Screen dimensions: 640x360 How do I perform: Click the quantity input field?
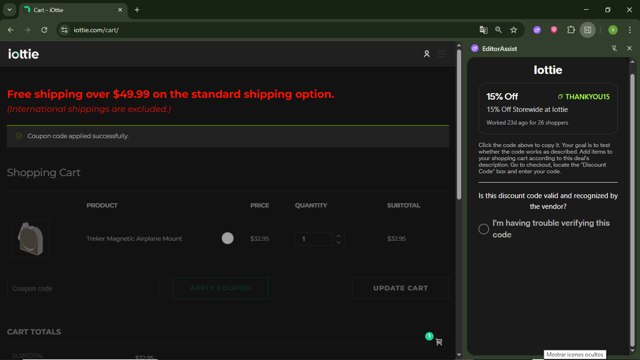[x=313, y=239]
